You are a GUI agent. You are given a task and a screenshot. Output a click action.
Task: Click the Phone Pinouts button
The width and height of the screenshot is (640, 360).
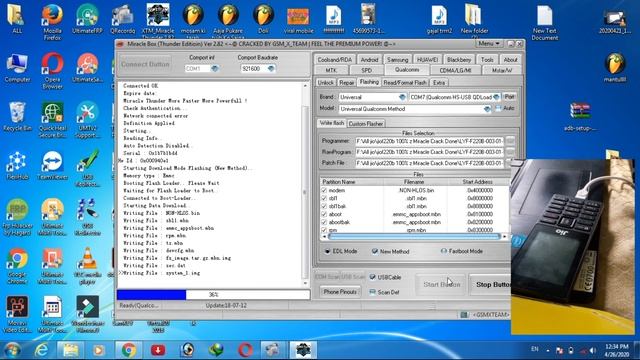click(x=340, y=292)
